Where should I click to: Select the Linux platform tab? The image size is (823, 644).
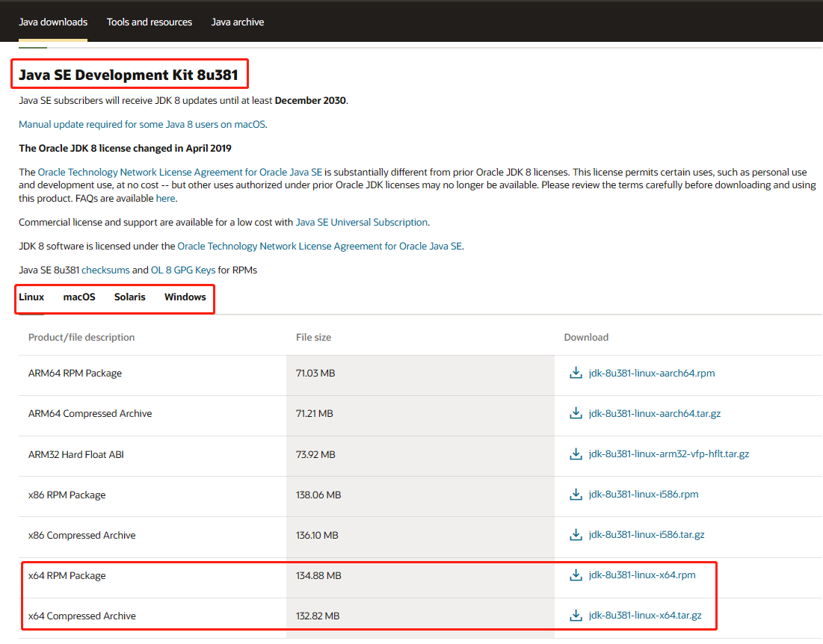(x=31, y=297)
